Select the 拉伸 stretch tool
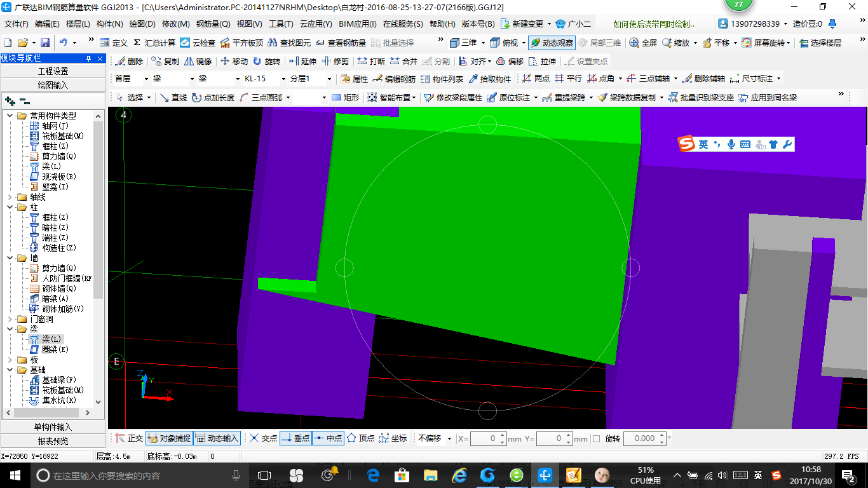 tap(542, 62)
